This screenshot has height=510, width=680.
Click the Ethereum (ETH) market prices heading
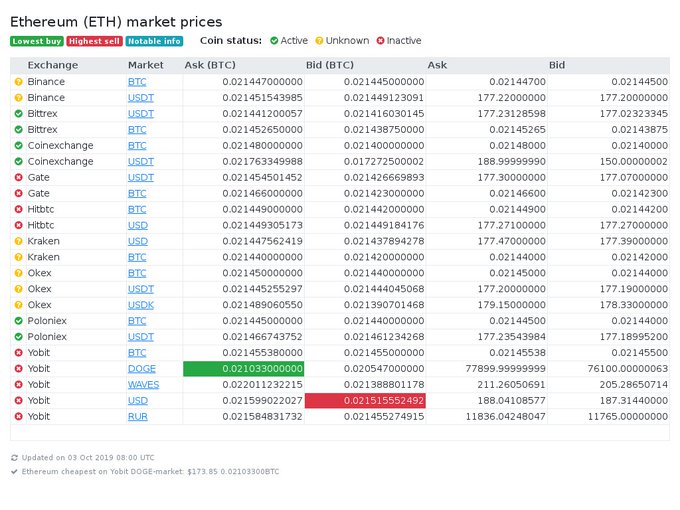click(x=116, y=22)
